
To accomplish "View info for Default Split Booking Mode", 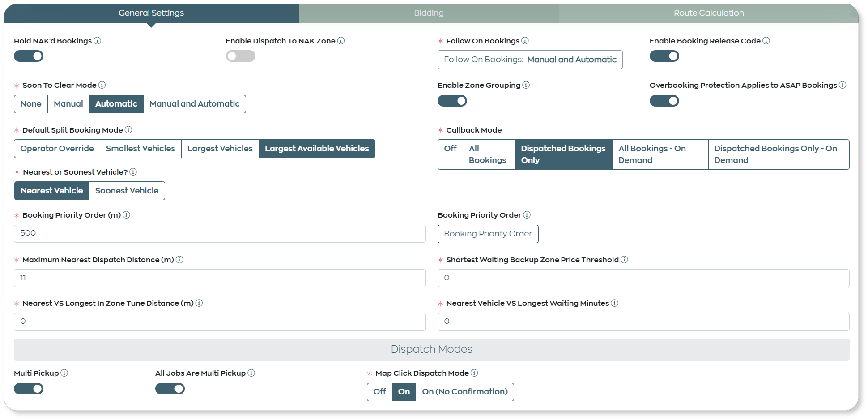I will (x=128, y=130).
